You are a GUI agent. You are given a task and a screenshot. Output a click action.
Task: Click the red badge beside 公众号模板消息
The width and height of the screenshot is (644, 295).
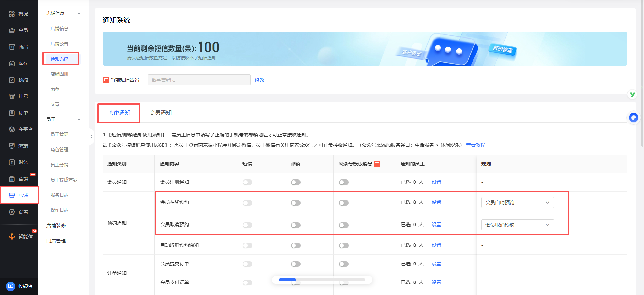[x=377, y=164]
